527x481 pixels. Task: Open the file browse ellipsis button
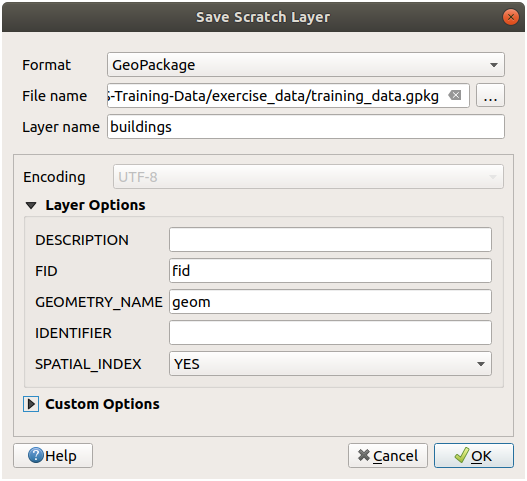click(x=490, y=95)
